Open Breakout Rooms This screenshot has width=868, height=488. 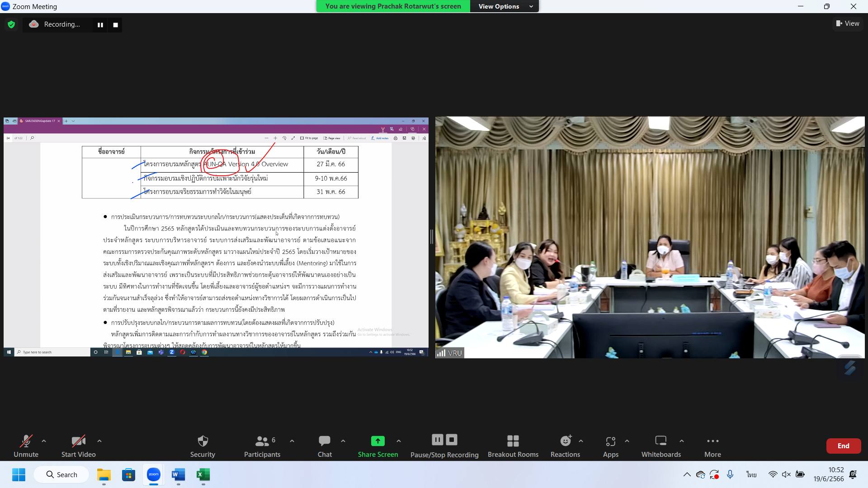(x=513, y=441)
